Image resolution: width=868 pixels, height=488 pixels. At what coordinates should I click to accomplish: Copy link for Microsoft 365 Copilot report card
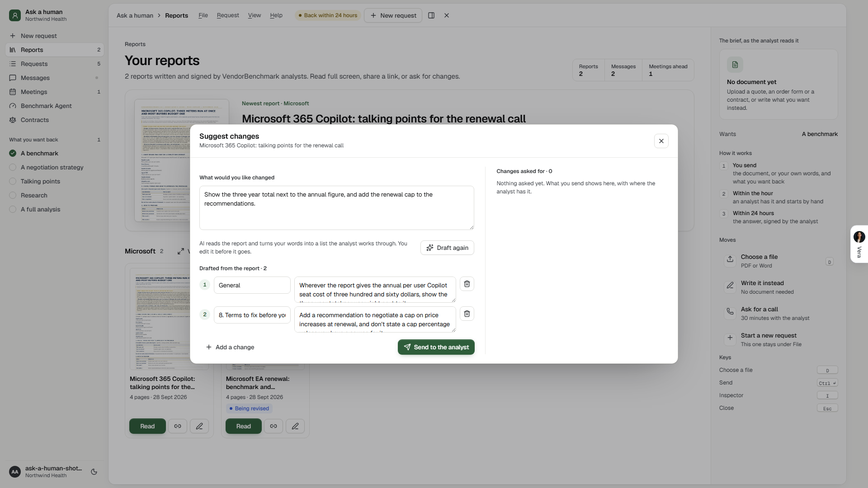178,426
